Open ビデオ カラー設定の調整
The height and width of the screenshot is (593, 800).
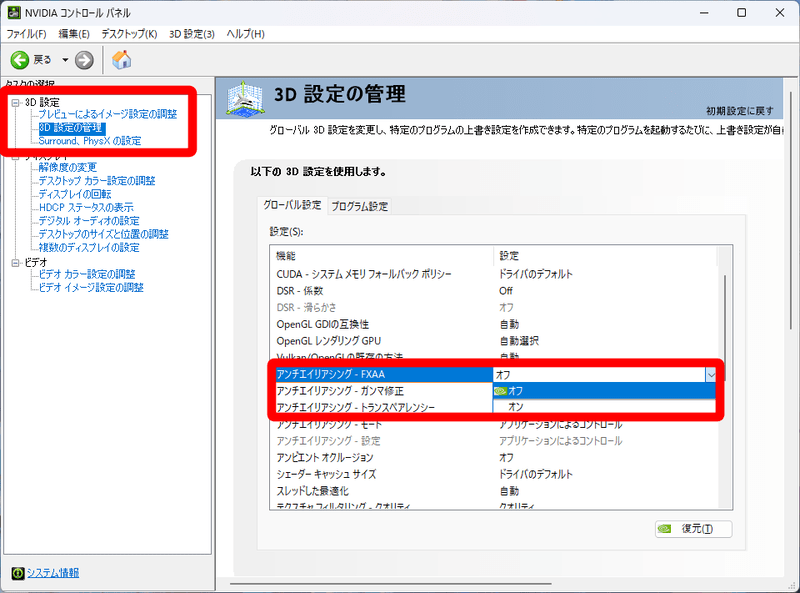pos(87,274)
